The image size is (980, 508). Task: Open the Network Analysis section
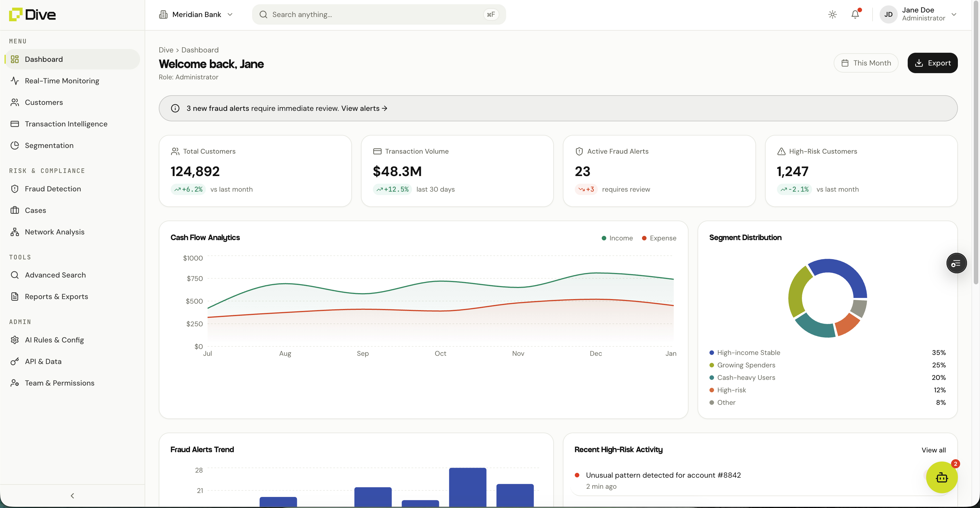(72, 232)
